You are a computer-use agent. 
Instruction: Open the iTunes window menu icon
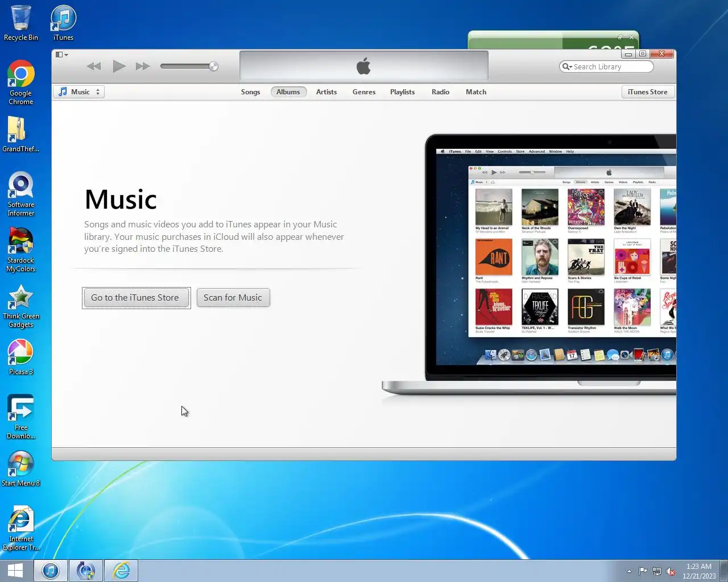61,55
